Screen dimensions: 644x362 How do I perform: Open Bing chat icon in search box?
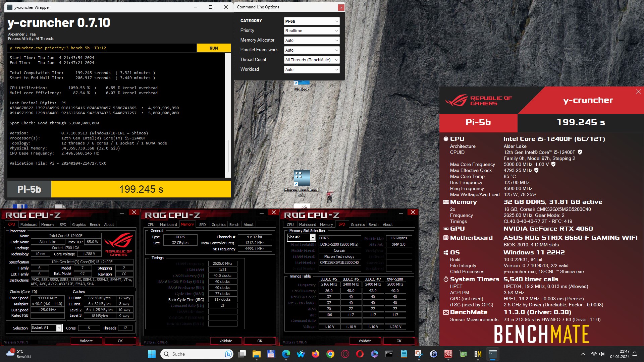click(228, 354)
